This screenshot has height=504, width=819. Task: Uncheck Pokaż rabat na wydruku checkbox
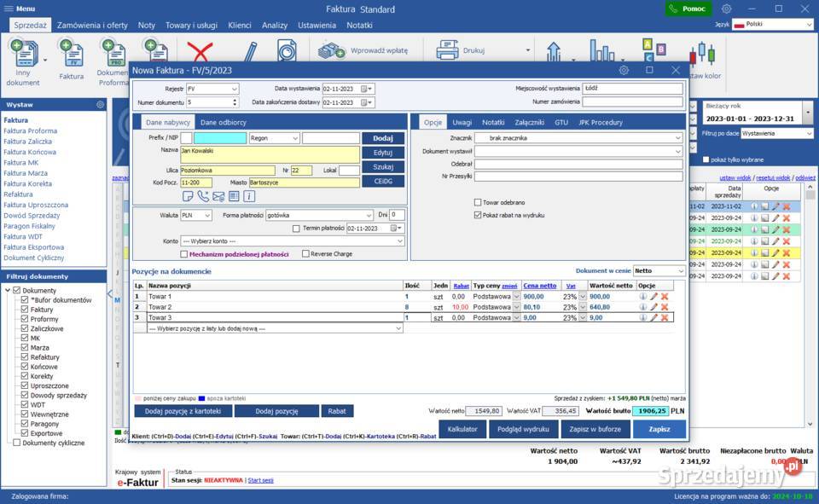478,215
